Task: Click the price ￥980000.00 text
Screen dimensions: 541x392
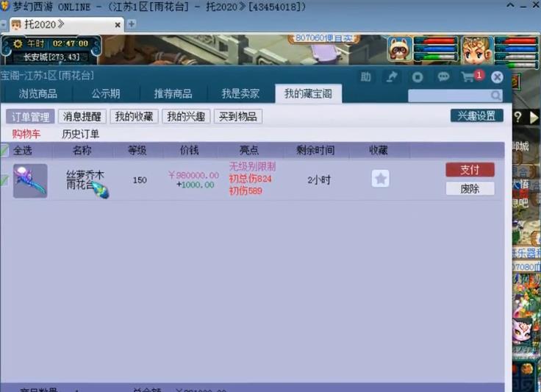Action: coord(193,175)
